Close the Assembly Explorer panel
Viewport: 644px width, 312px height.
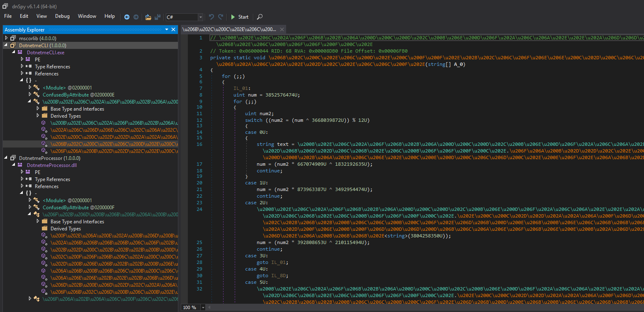point(173,30)
